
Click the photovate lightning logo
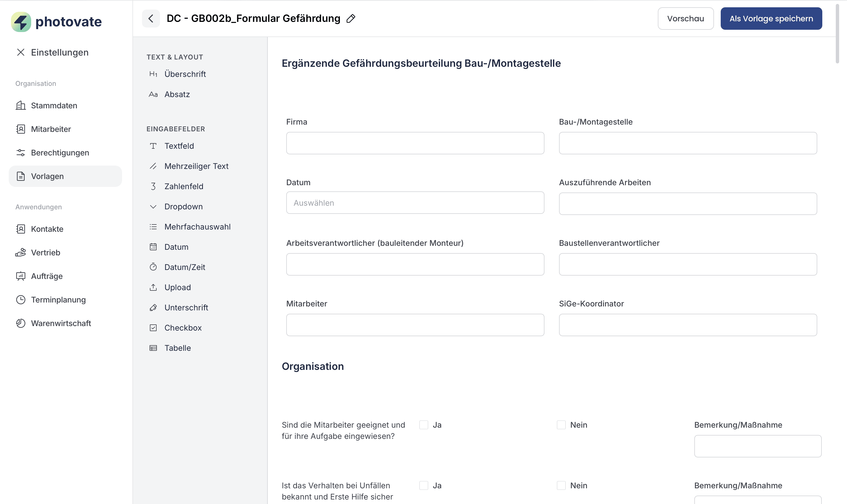(21, 22)
